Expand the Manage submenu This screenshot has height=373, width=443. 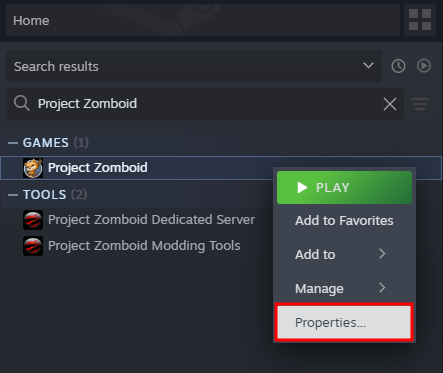coord(344,288)
